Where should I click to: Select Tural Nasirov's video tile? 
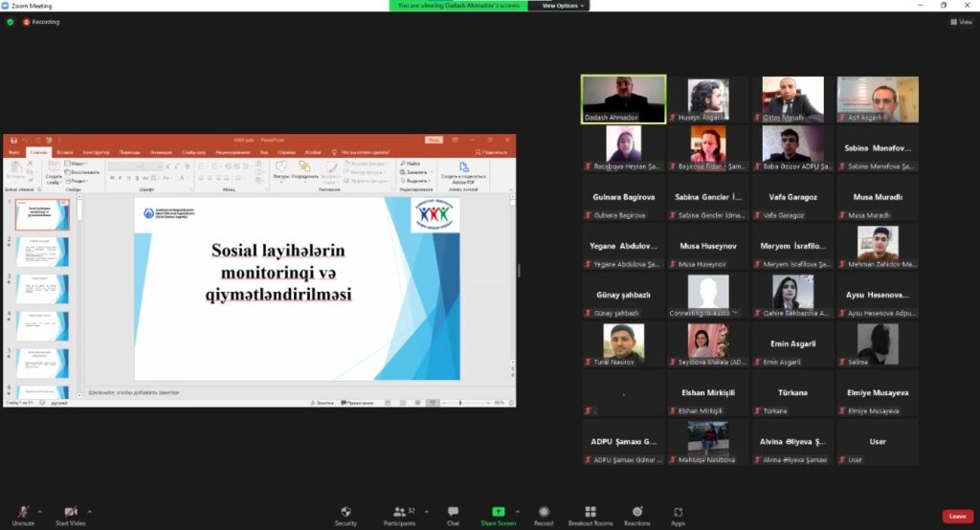point(624,344)
